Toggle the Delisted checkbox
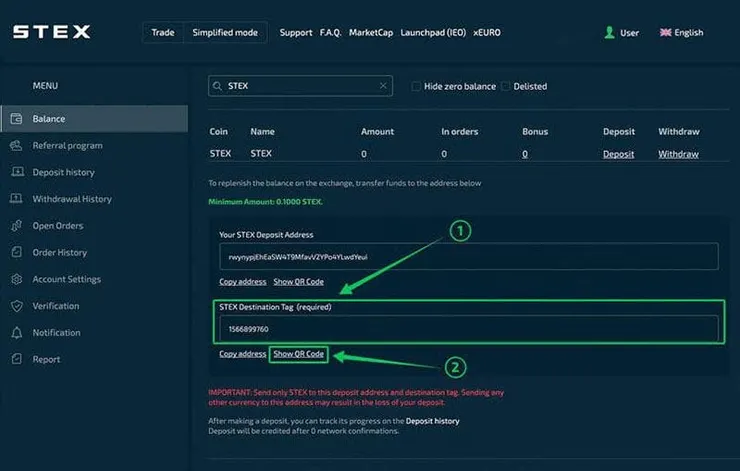This screenshot has width=740, height=471. 505,86
